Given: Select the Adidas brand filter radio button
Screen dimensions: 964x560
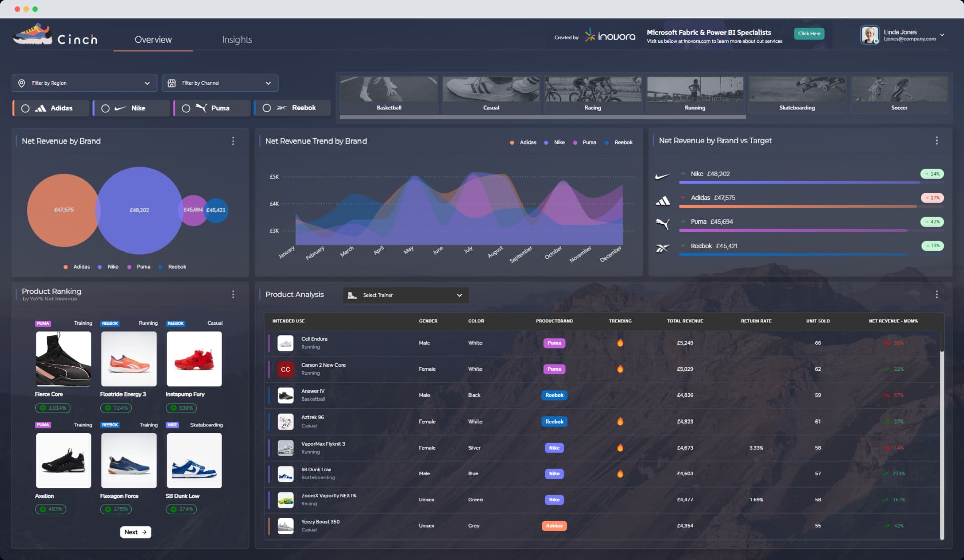Looking at the screenshot, I should [x=25, y=108].
